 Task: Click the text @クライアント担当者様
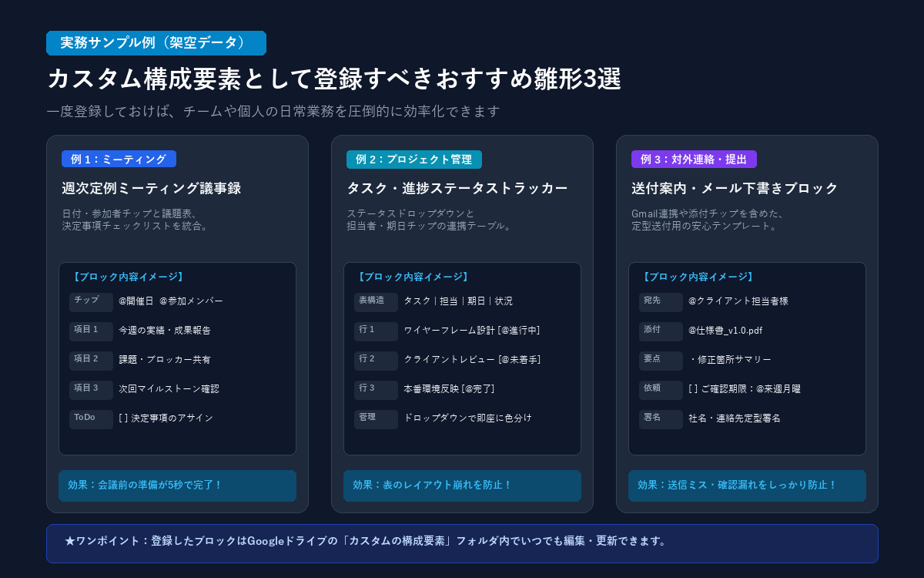tap(738, 301)
